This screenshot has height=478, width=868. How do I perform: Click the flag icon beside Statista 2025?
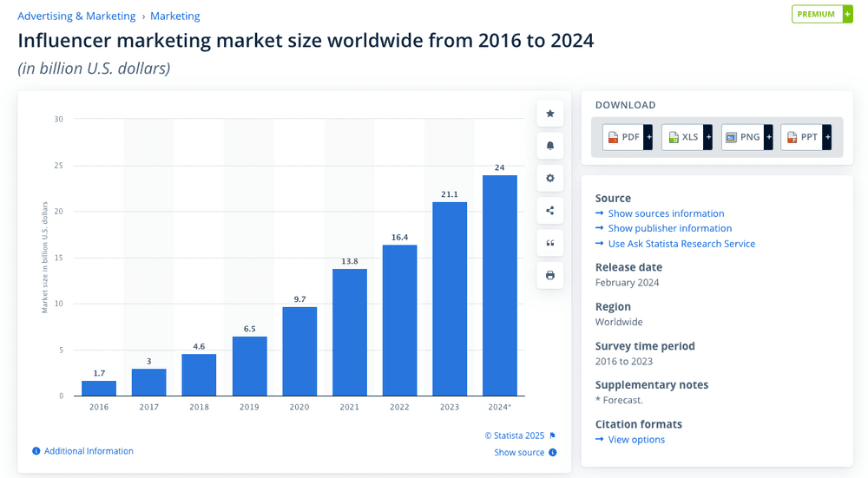[x=552, y=435]
